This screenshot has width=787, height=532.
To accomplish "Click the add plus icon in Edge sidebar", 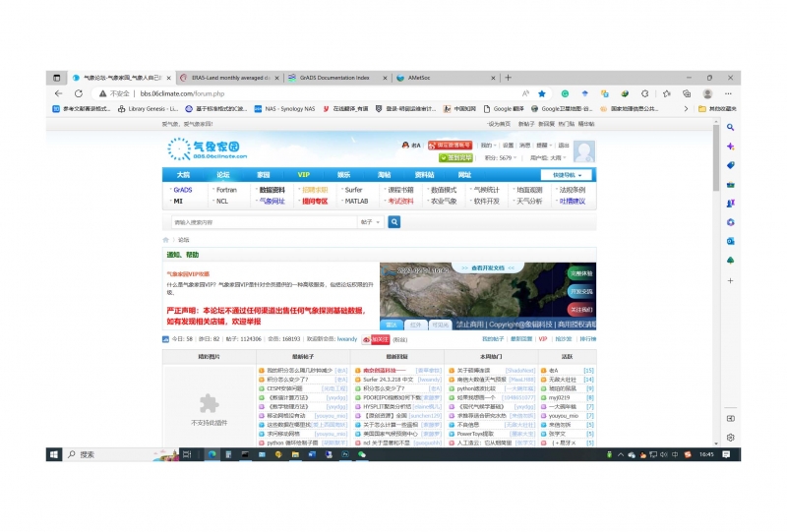I will pyautogui.click(x=731, y=279).
